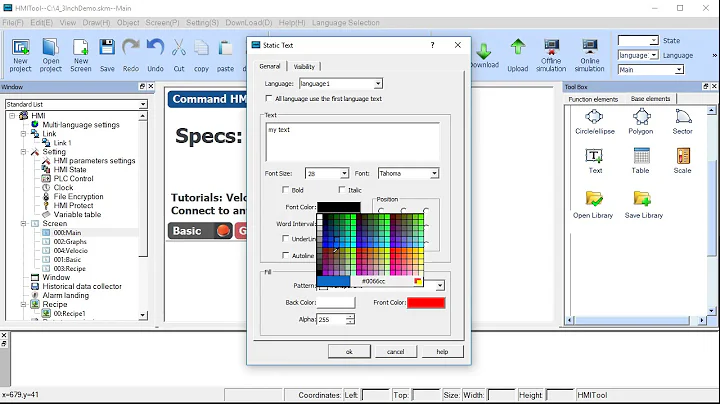
Task: Select the Table element in Tool Box
Action: (641, 161)
